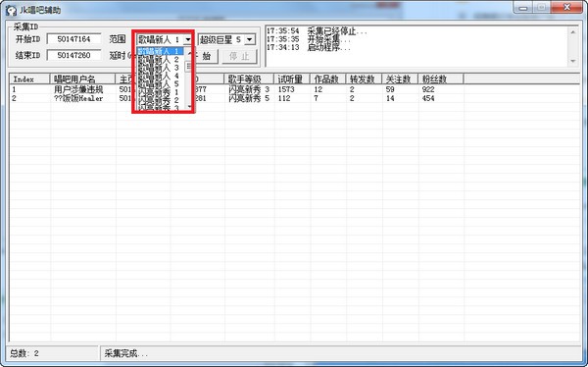Click log line 17:35:35 开始采集...
The height and width of the screenshot is (367, 588).
(309, 39)
